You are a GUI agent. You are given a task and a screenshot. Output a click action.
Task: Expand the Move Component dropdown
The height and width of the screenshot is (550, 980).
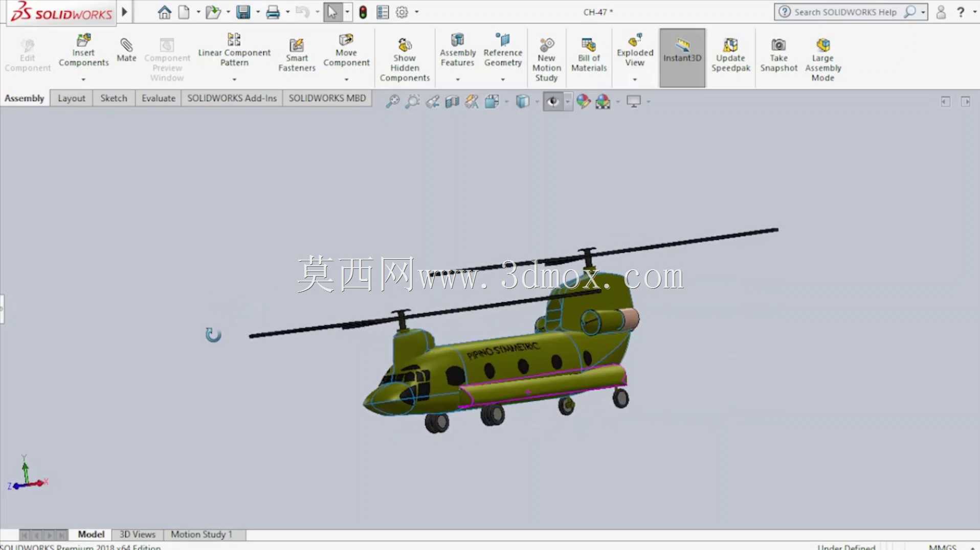[x=346, y=79]
